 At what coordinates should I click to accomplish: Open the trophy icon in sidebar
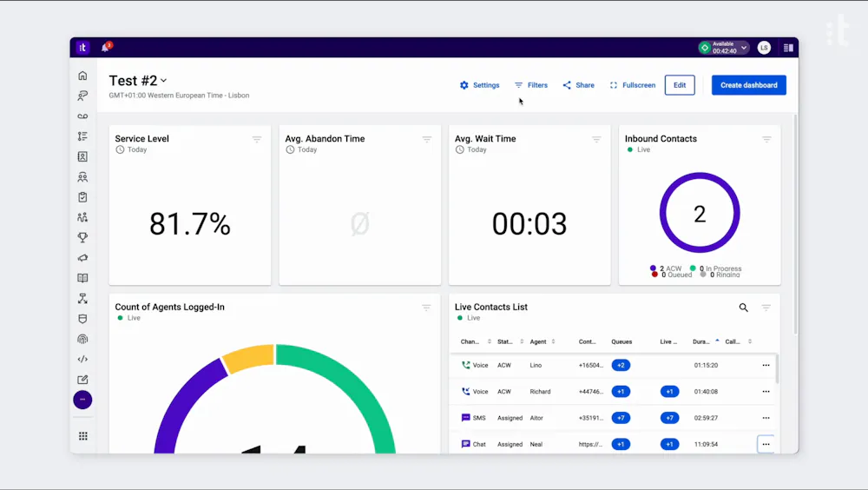pyautogui.click(x=82, y=238)
